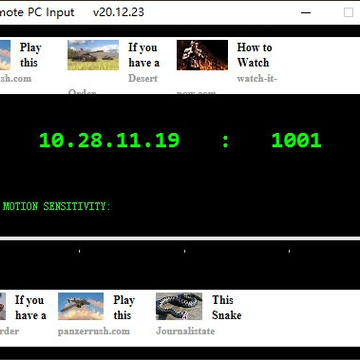360x360 pixels.
Task: Click the bottom-left 'If you have a' headline
Action: 30,307
